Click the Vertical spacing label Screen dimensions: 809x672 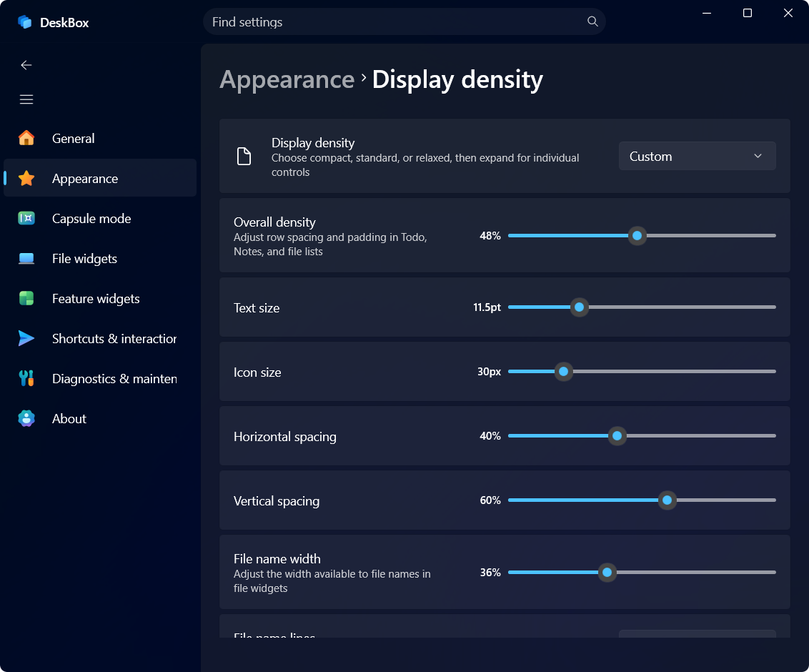277,501
